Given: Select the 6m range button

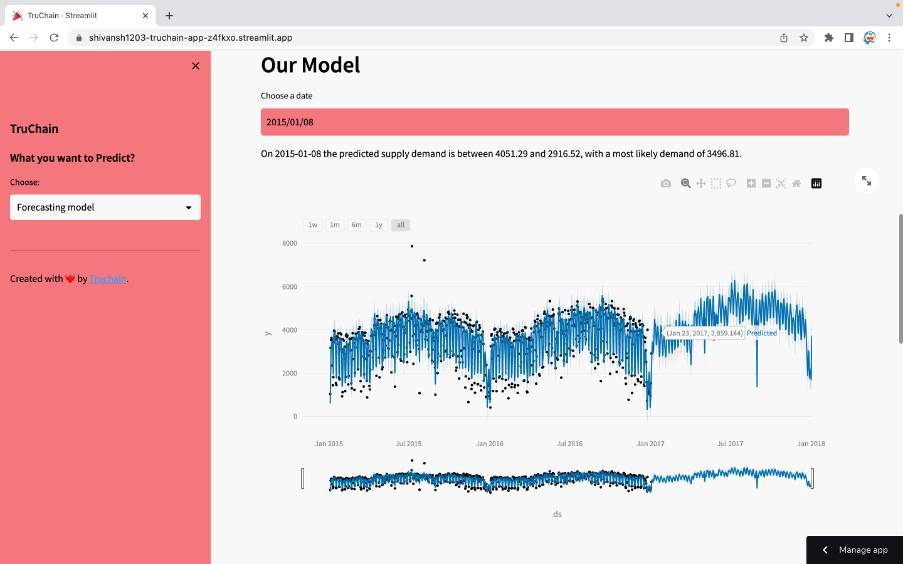Looking at the screenshot, I should pyautogui.click(x=356, y=225).
